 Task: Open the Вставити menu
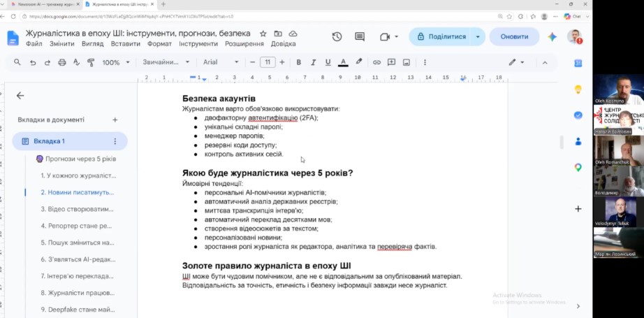click(x=125, y=43)
